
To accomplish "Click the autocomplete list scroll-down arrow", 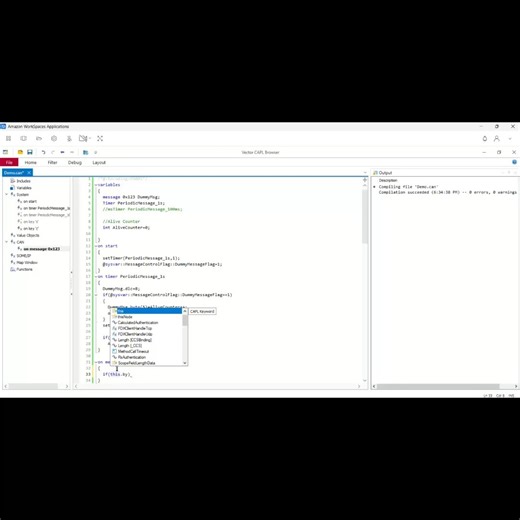I will pos(185,363).
